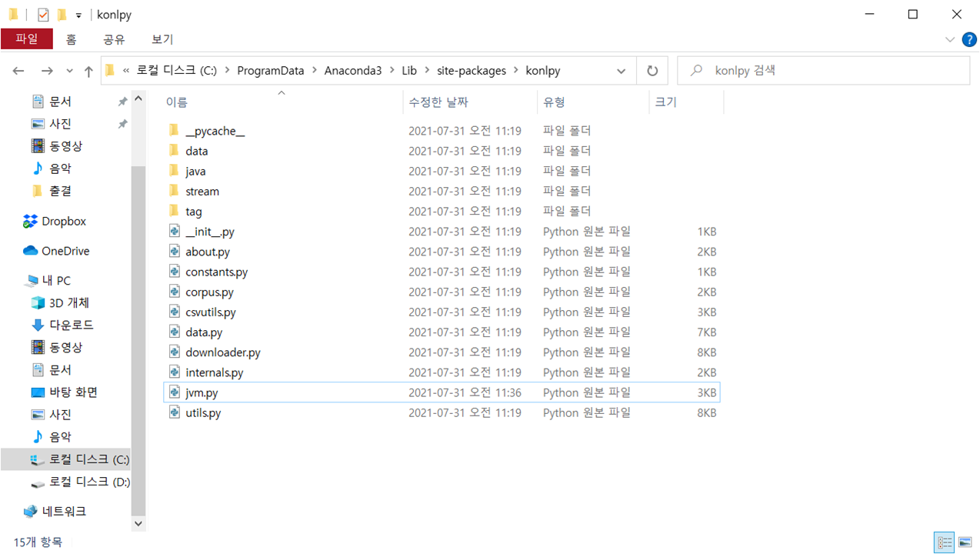The height and width of the screenshot is (554, 980).
Task: Select Lib in the address path
Action: pos(409,71)
